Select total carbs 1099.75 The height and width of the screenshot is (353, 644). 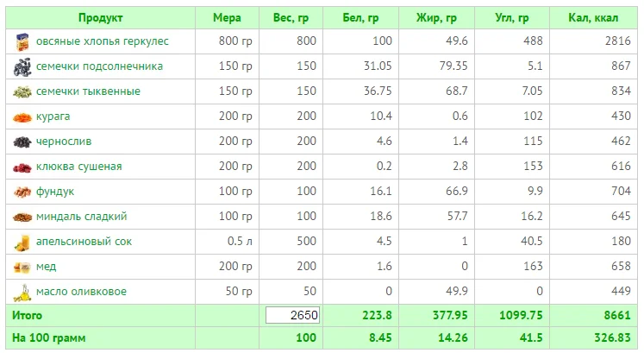tap(522, 316)
